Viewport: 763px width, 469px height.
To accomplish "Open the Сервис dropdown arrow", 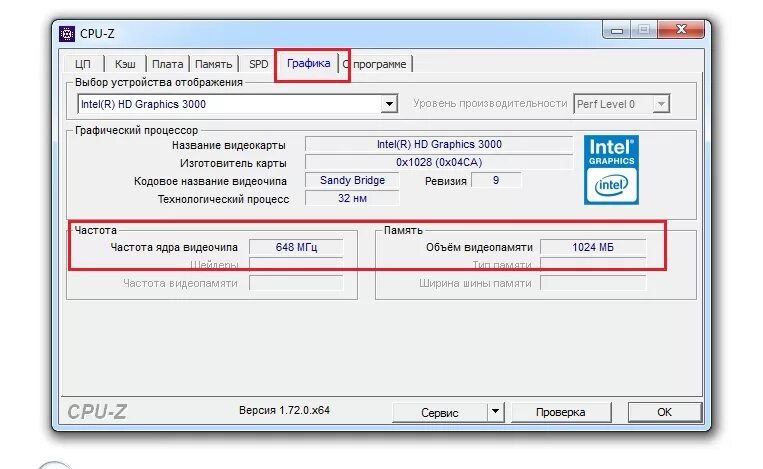I will 495,412.
